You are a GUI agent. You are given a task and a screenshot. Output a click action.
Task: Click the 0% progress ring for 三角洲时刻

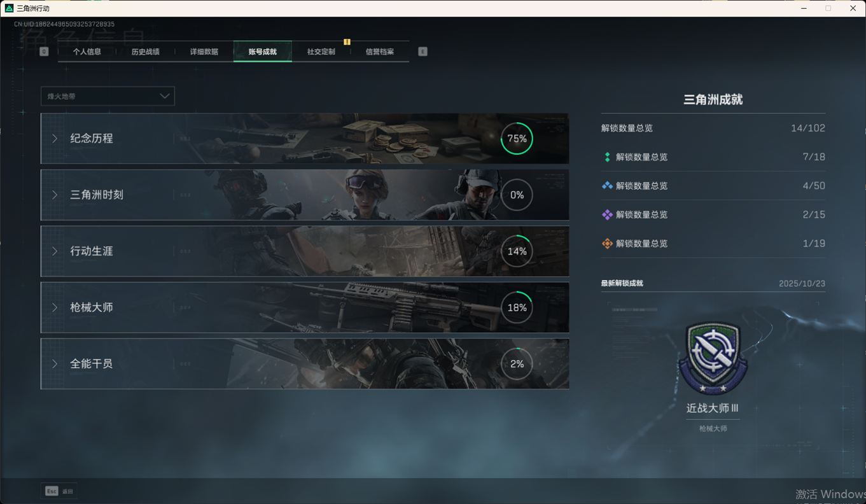tap(517, 195)
